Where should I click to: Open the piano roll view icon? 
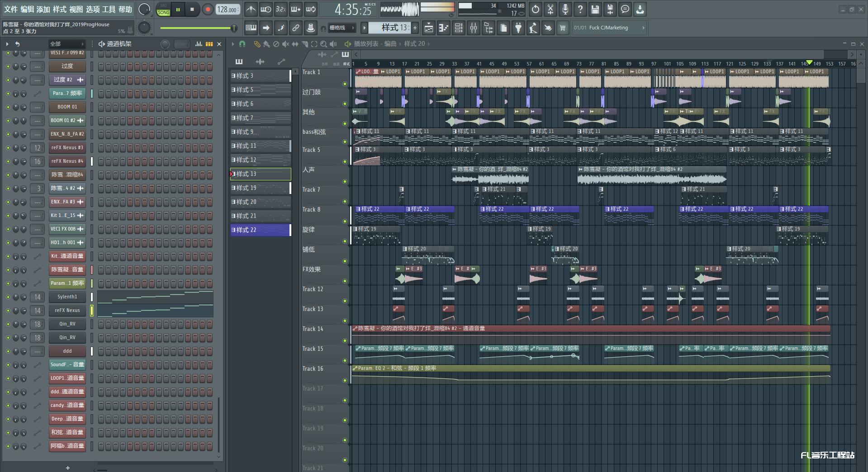point(443,28)
